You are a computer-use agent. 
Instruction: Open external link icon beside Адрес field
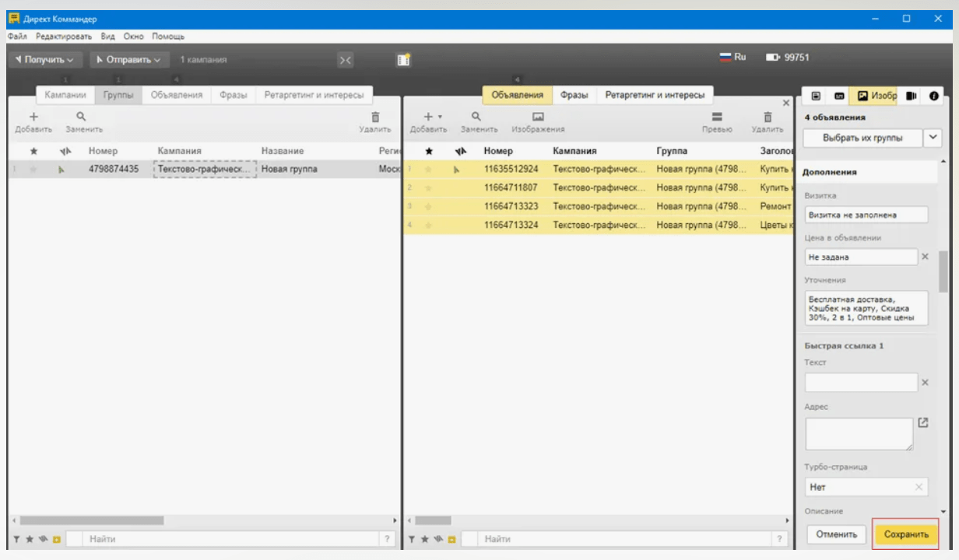pyautogui.click(x=923, y=422)
